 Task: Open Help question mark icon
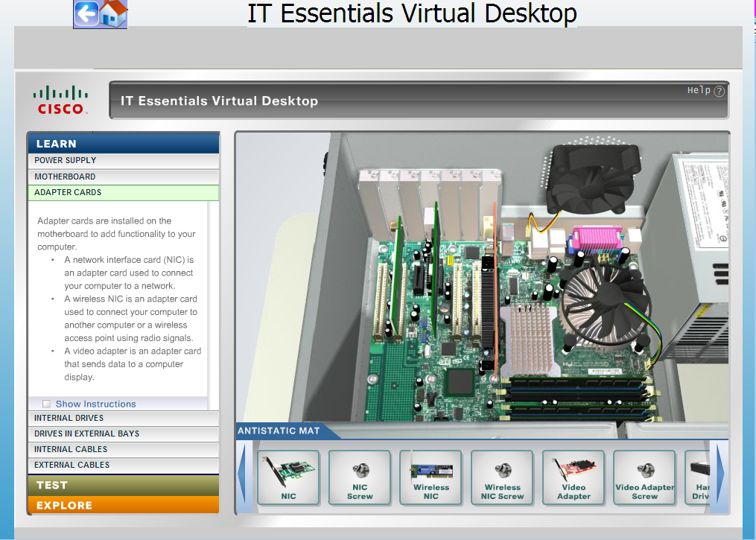719,91
